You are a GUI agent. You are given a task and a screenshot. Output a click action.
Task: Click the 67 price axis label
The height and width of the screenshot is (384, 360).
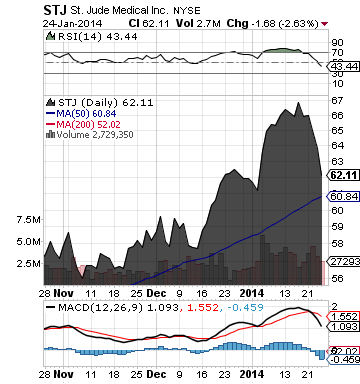pyautogui.click(x=337, y=100)
